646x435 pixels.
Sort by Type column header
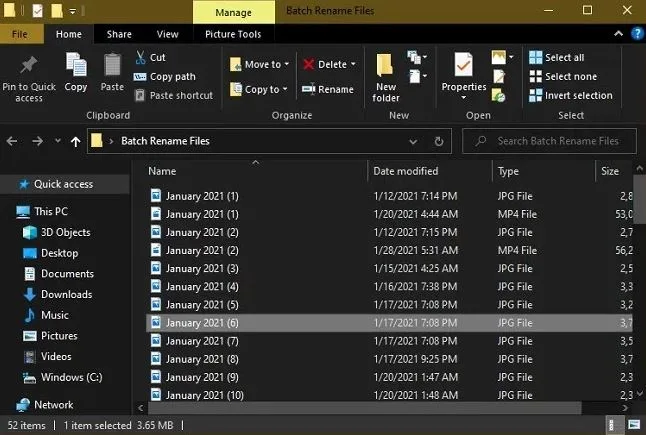point(508,171)
